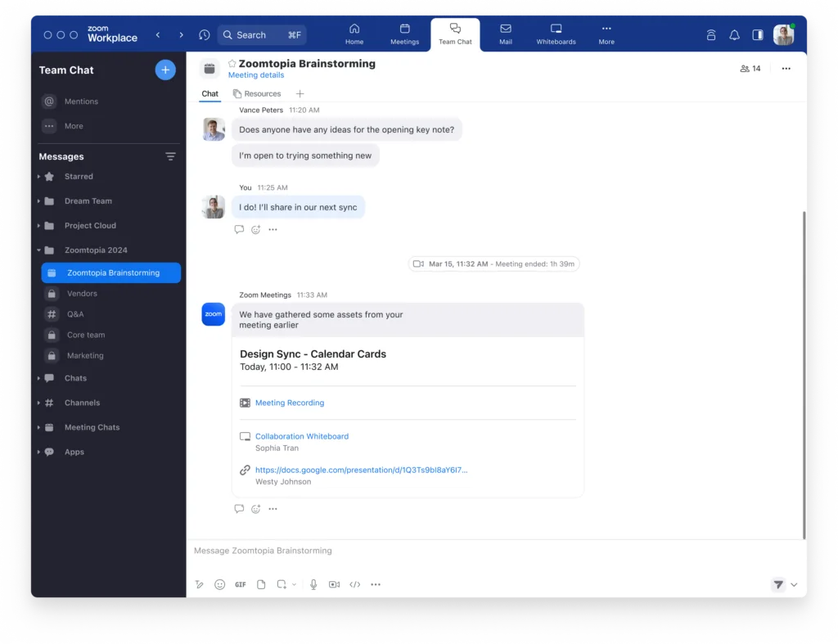This screenshot has height=644, width=838.
Task: Open the text formatting pen icon
Action: (200, 585)
